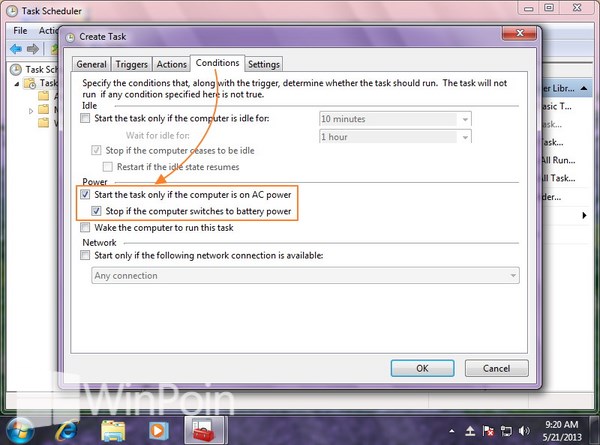
Task: Open Windows Media Player from taskbar
Action: (x=158, y=431)
